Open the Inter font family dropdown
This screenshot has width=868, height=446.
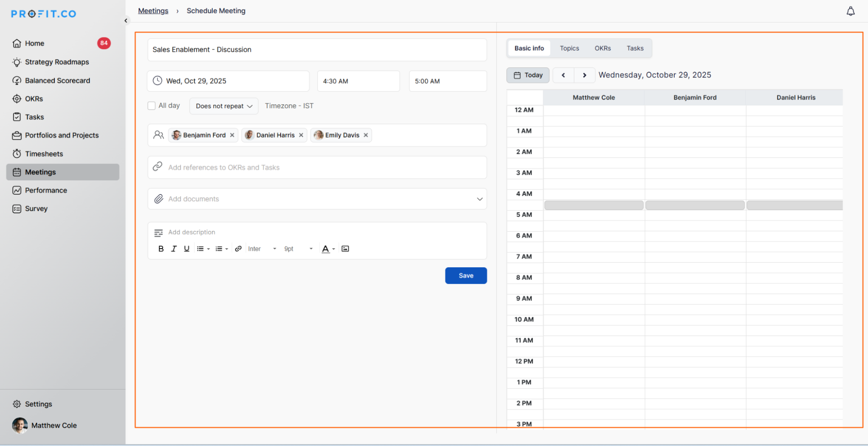coord(262,249)
